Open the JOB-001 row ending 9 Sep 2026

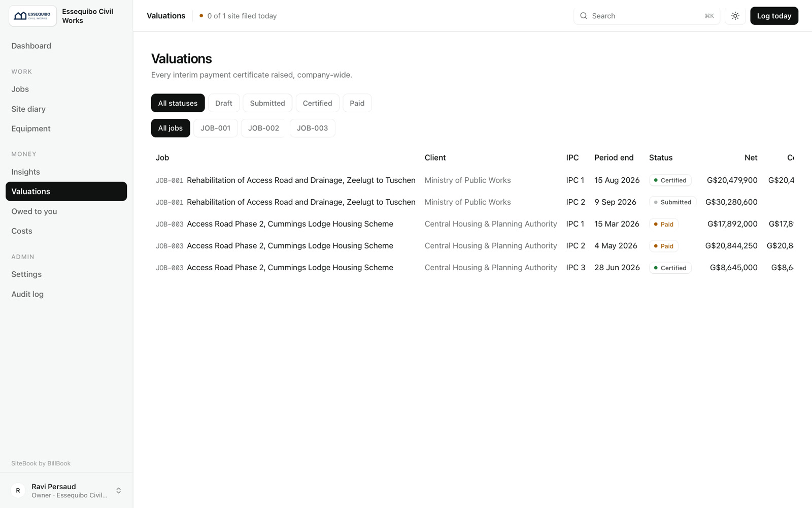pyautogui.click(x=472, y=202)
